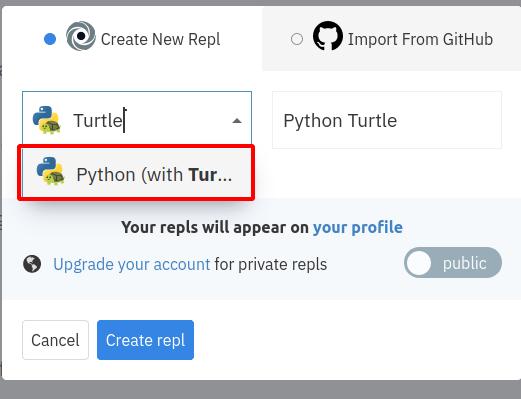Click Python turtle icon in dropdown result

click(x=51, y=171)
